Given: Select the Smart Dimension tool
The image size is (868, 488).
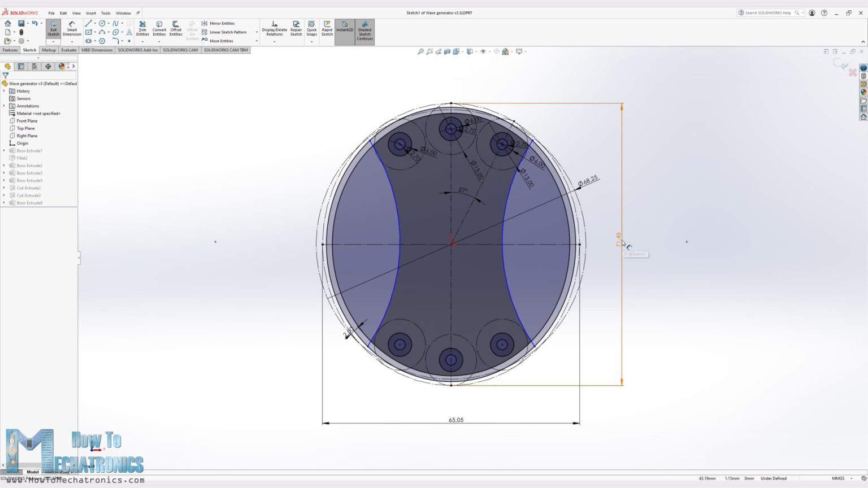Looking at the screenshot, I should [x=72, y=28].
